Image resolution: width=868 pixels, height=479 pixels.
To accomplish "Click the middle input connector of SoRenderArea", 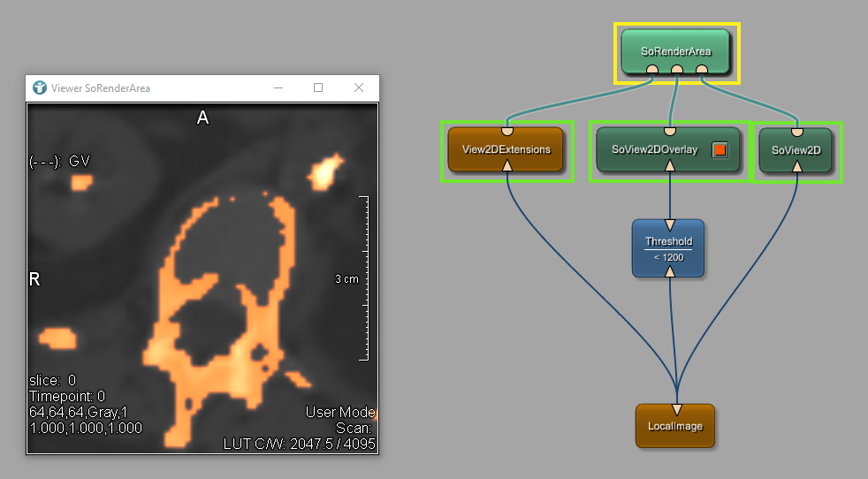I will (676, 69).
